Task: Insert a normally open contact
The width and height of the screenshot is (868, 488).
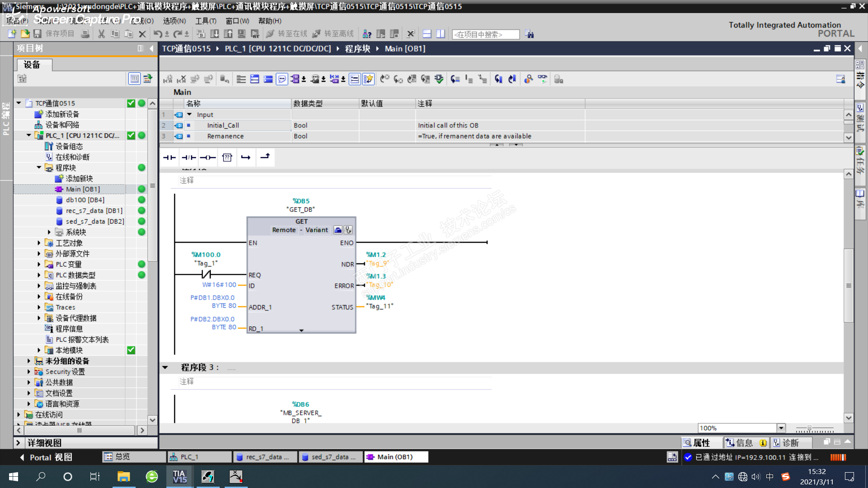Action: click(x=170, y=157)
